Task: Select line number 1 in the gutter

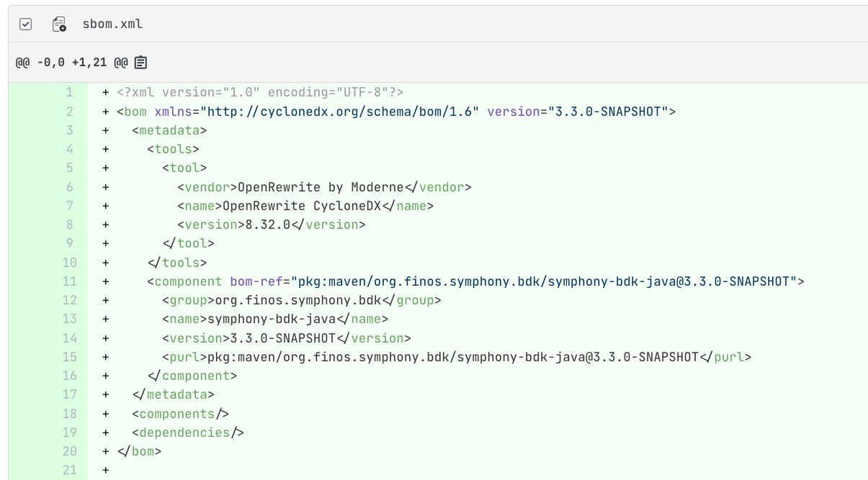Action: 69,93
